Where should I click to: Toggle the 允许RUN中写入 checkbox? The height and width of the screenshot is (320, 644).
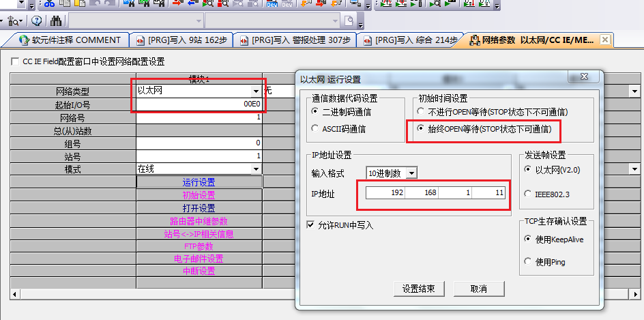coord(311,224)
